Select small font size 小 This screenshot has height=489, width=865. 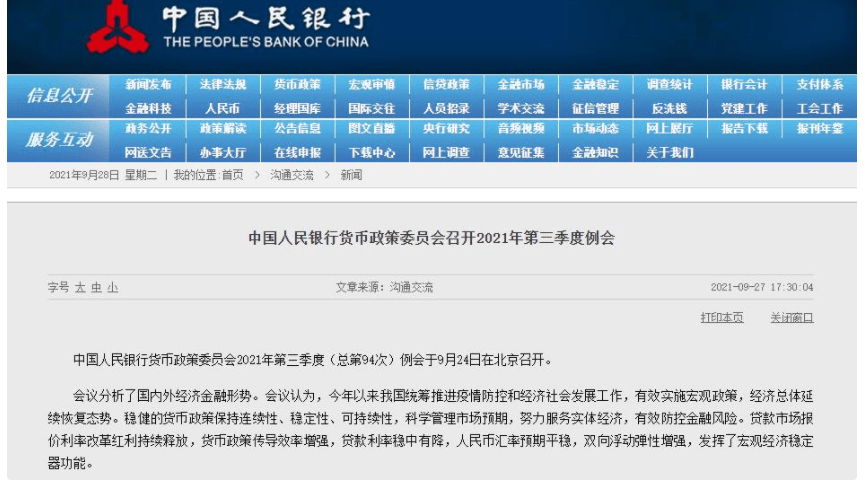click(113, 288)
